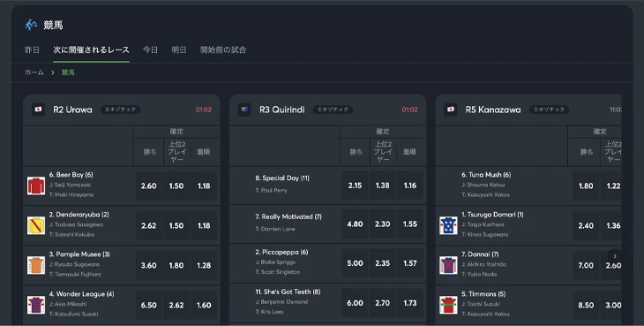Screen dimensions: 644x326
Task: Click the horse racing icon beside 競馬
Action: point(31,25)
